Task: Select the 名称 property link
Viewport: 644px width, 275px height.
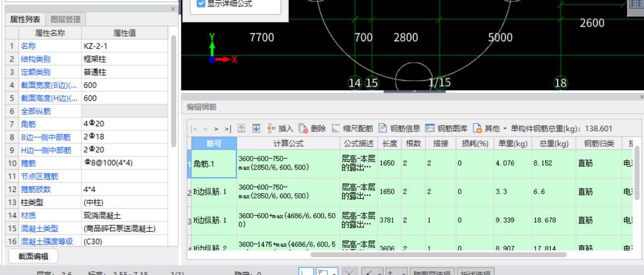Action: pyautogui.click(x=28, y=46)
